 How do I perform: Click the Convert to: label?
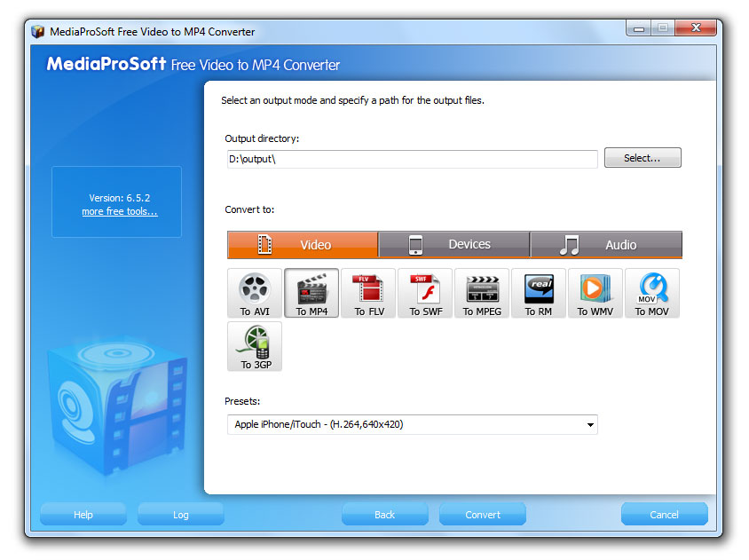(249, 209)
